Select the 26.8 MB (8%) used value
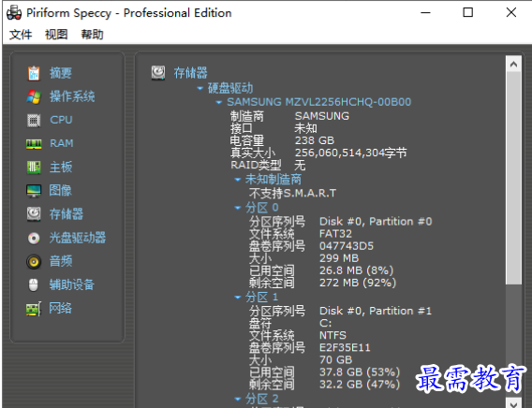 (x=356, y=270)
